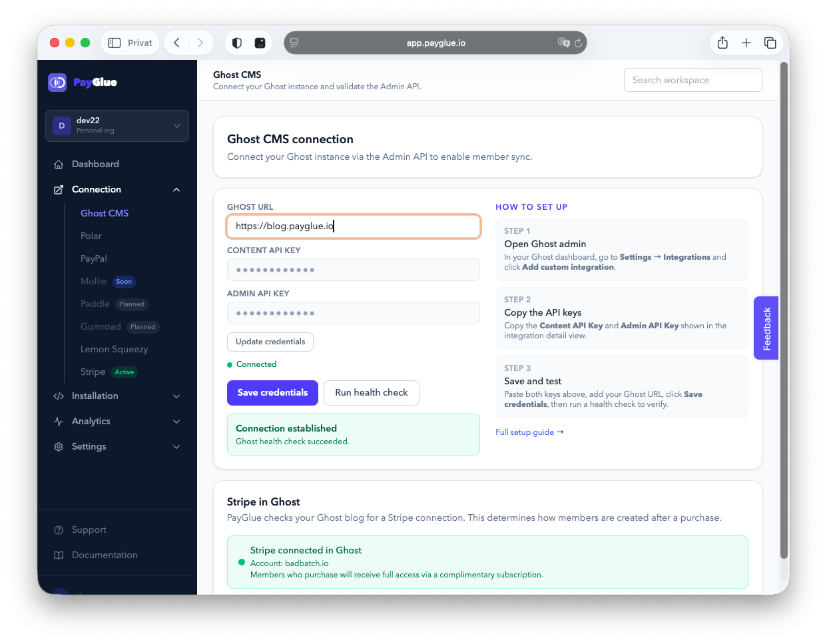Viewport: 827px width, 644px height.
Task: Click the Update credentials button
Action: point(270,342)
